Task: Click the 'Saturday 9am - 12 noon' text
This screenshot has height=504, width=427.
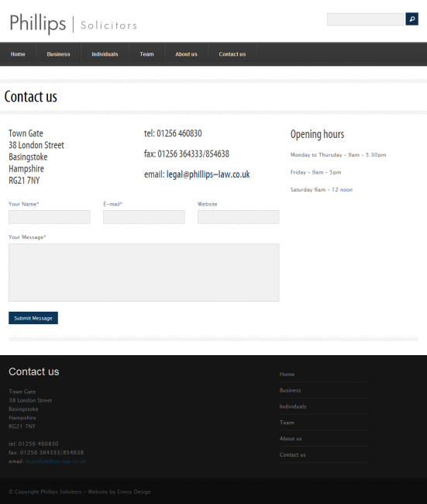Action: coord(322,189)
